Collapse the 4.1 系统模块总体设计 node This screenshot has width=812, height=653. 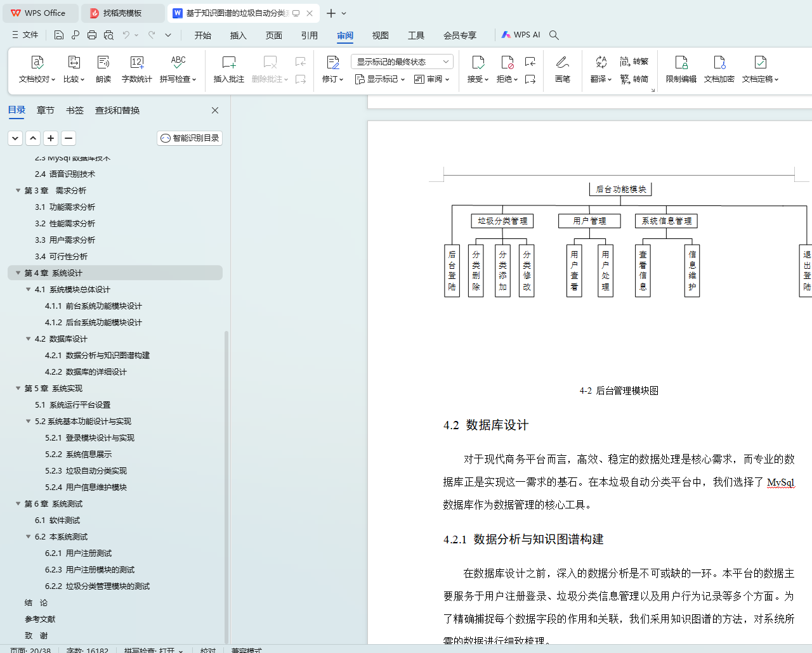click(28, 289)
